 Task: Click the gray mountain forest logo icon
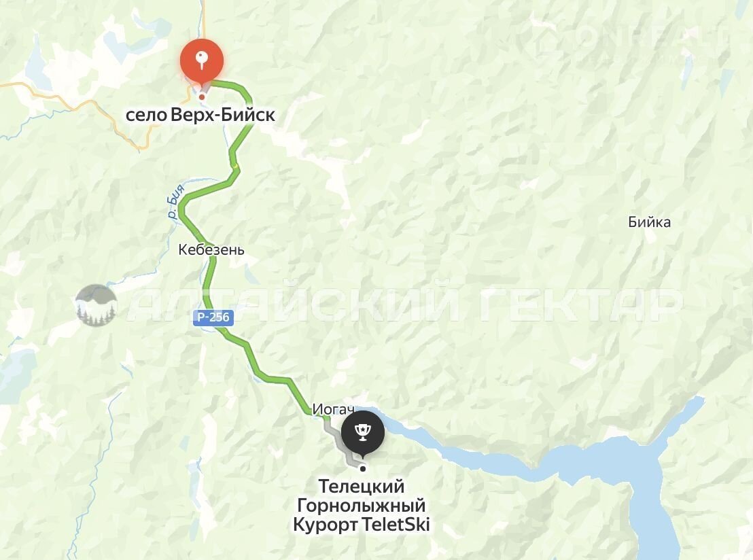[97, 305]
